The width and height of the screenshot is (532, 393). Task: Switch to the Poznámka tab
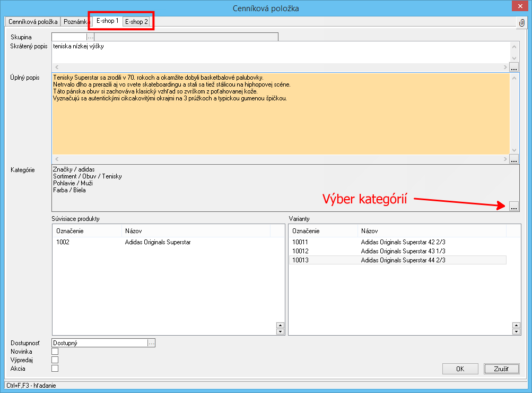coord(75,22)
